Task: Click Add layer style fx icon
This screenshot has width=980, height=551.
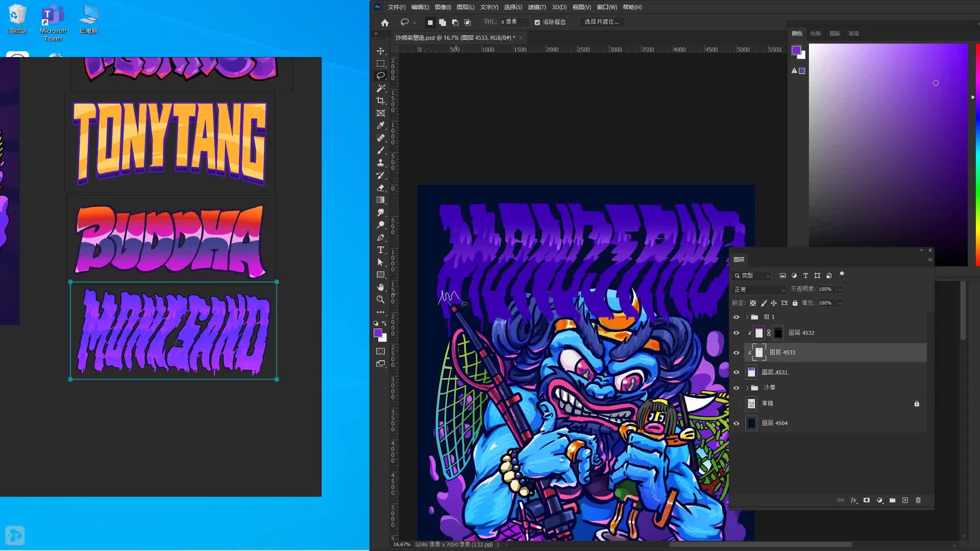Action: (853, 500)
